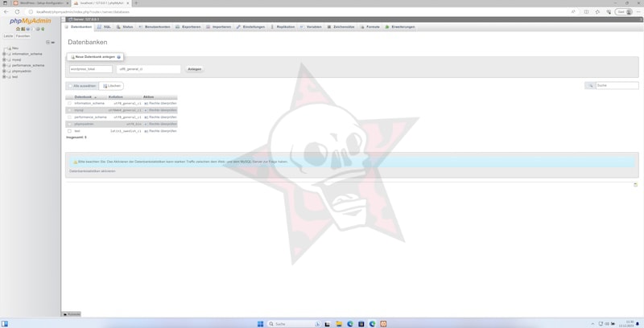This screenshot has height=328, width=644.
Task: Open browser settings and more menu
Action: [x=638, y=12]
